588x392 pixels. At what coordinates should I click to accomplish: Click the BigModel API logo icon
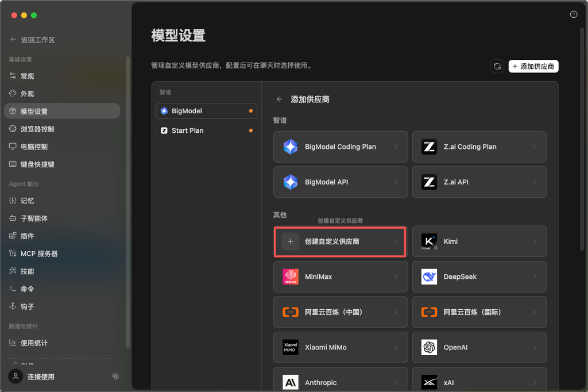pyautogui.click(x=290, y=182)
